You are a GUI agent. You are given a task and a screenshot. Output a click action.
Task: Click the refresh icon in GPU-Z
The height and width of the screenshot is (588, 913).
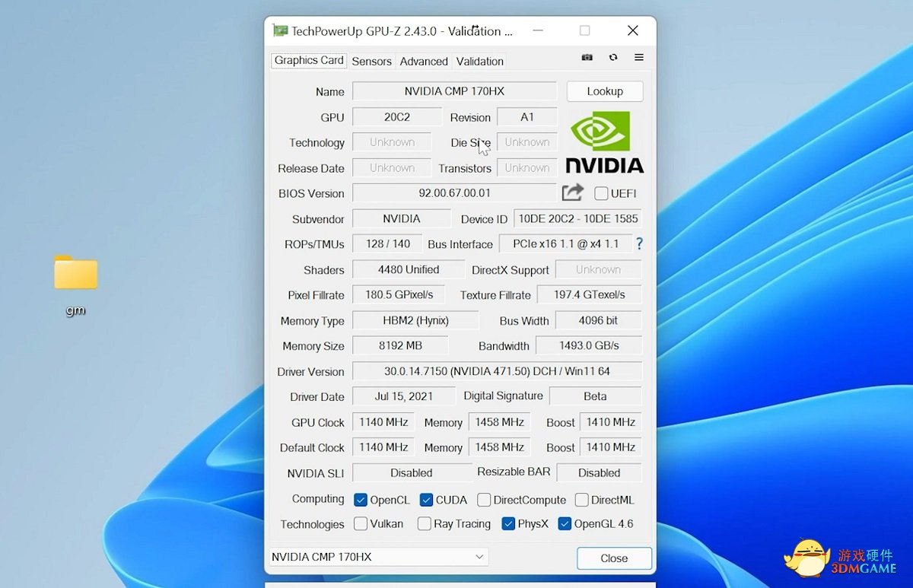coord(613,58)
